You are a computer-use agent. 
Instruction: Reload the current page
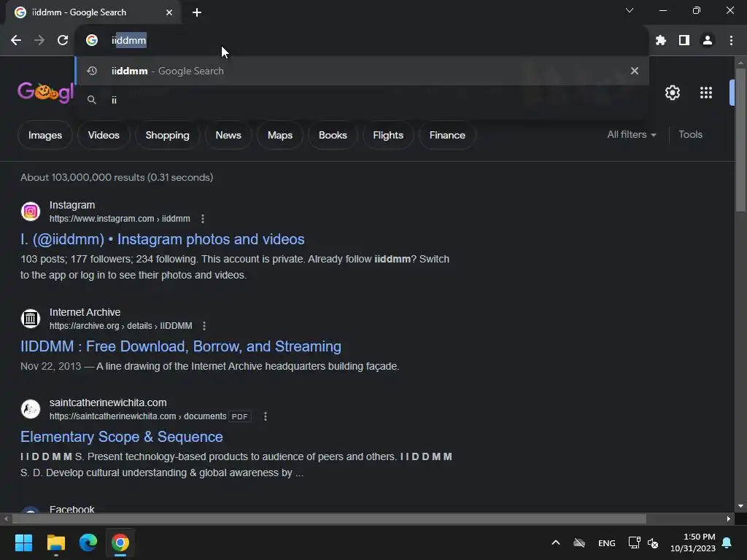(x=63, y=41)
